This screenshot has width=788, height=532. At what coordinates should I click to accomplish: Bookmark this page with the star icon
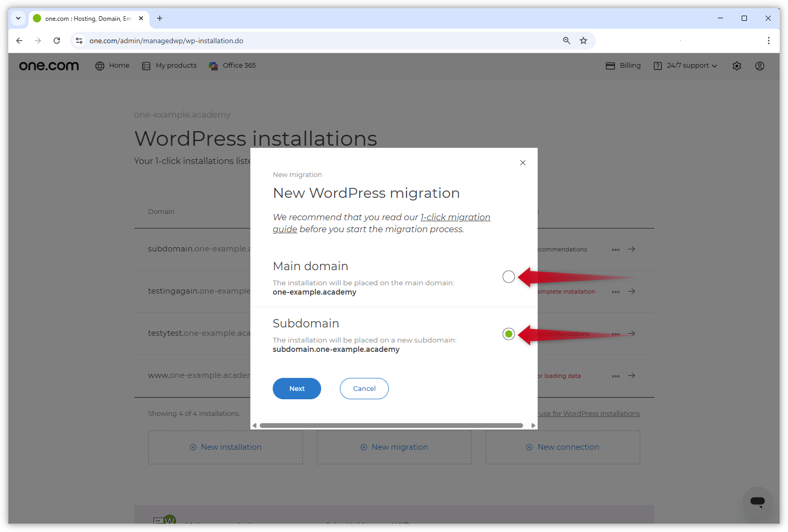pyautogui.click(x=583, y=41)
